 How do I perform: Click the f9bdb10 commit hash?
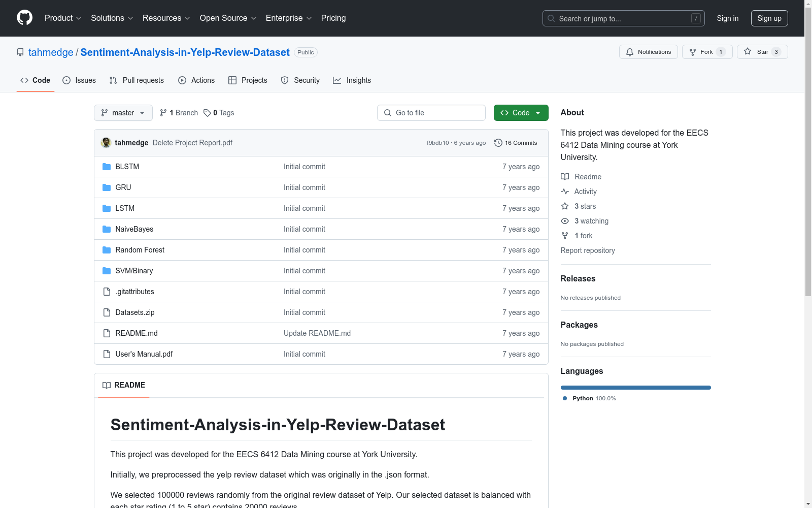[x=438, y=143]
